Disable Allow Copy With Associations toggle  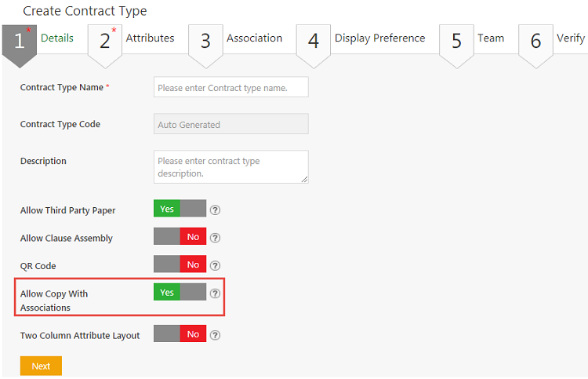point(180,293)
